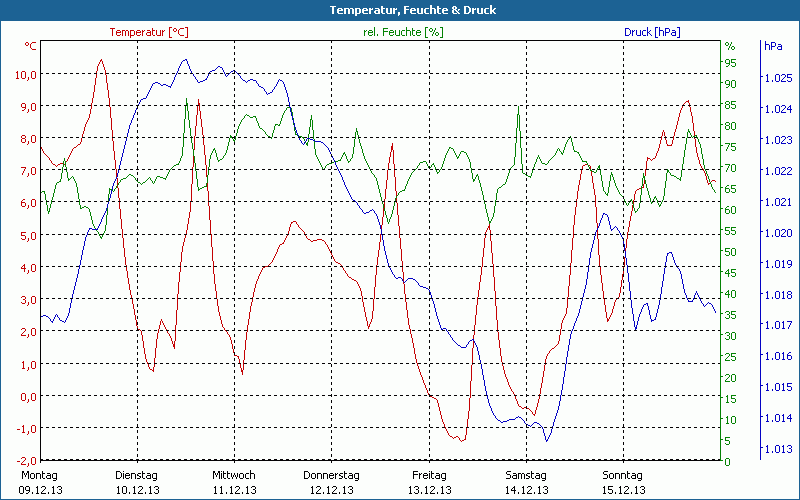This screenshot has width=800, height=500.
Task: Click the chart title 'Temperatur, Feuchte & Druck'
Action: (413, 10)
